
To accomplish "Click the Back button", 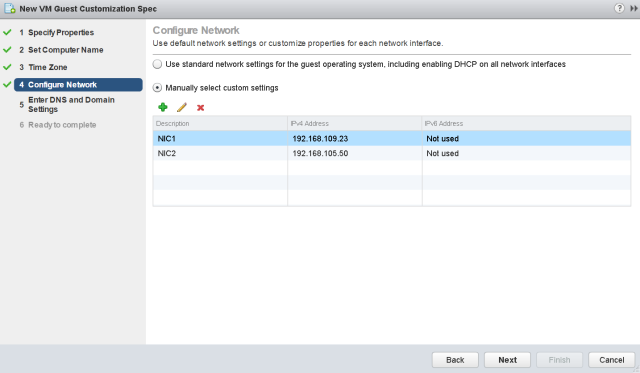I will pyautogui.click(x=455, y=360).
